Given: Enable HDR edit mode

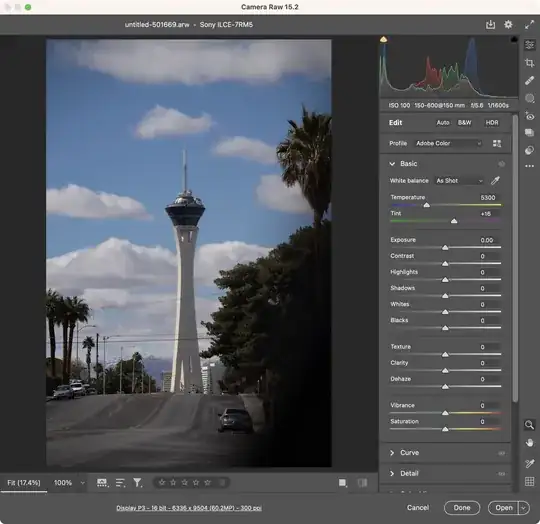Looking at the screenshot, I should 492,123.
